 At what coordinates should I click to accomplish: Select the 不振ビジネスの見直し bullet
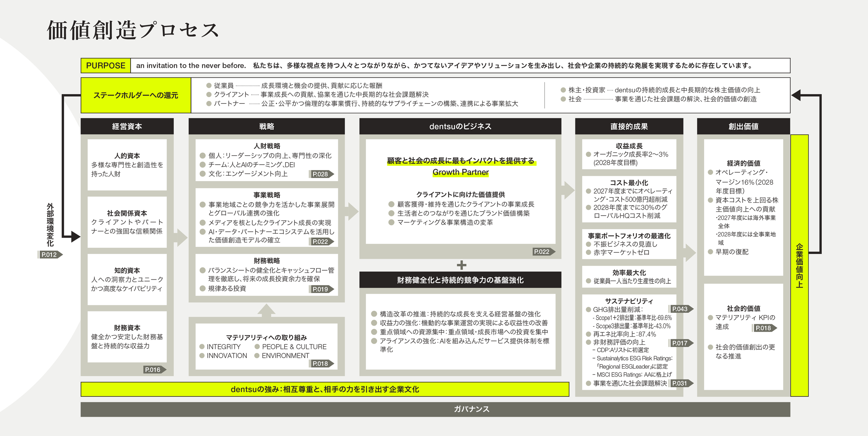tap(622, 244)
